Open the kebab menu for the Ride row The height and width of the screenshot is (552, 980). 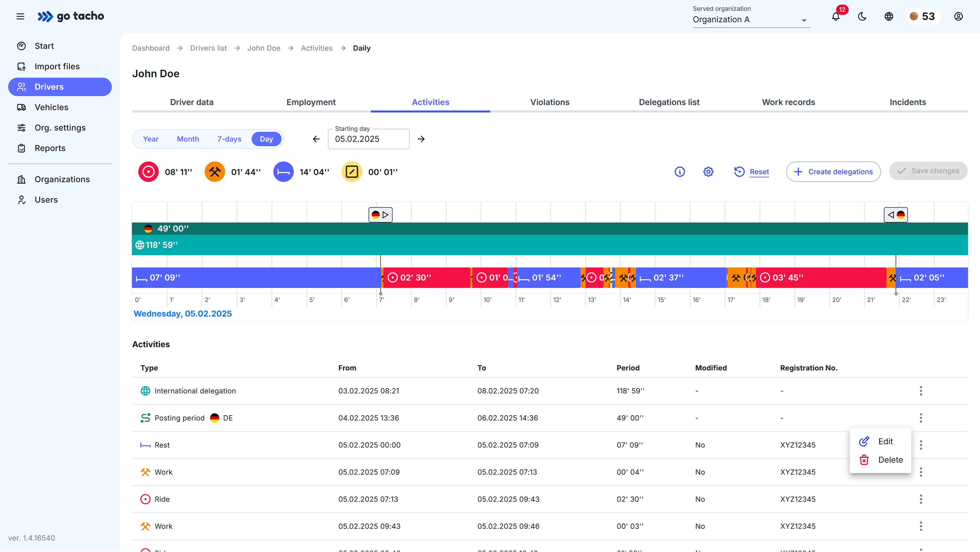[921, 499]
